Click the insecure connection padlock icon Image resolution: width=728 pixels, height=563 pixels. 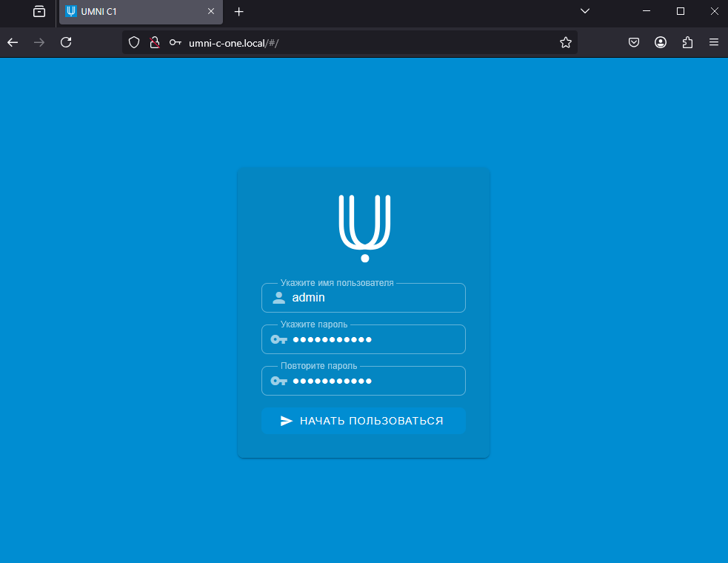click(x=155, y=43)
